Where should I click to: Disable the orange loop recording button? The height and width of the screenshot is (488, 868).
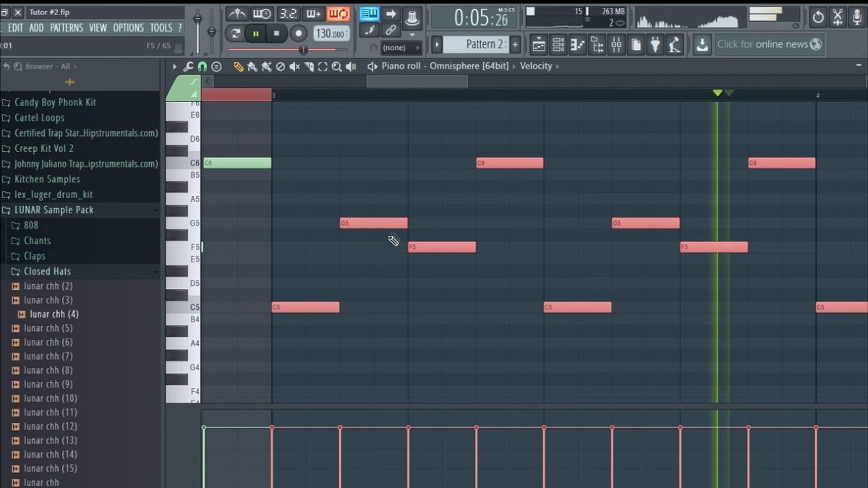point(338,14)
